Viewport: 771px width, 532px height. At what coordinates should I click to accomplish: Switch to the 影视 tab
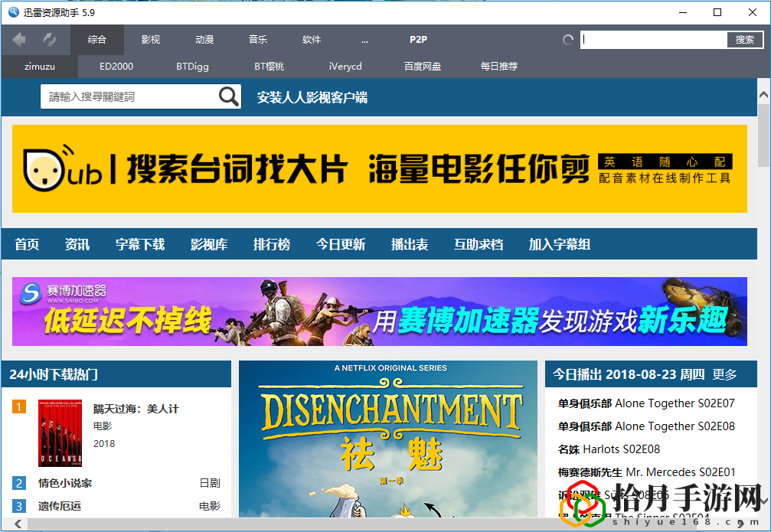pyautogui.click(x=151, y=39)
